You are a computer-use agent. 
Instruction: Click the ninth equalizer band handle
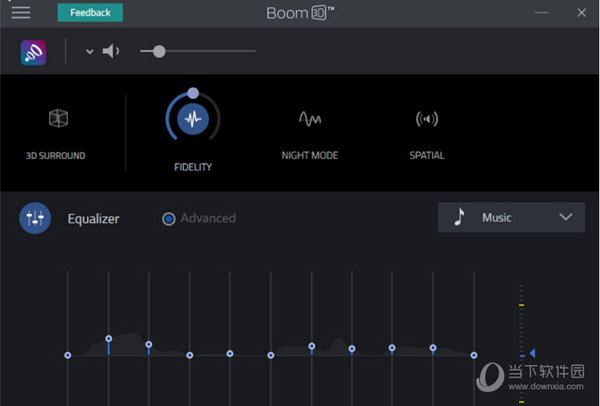[392, 348]
